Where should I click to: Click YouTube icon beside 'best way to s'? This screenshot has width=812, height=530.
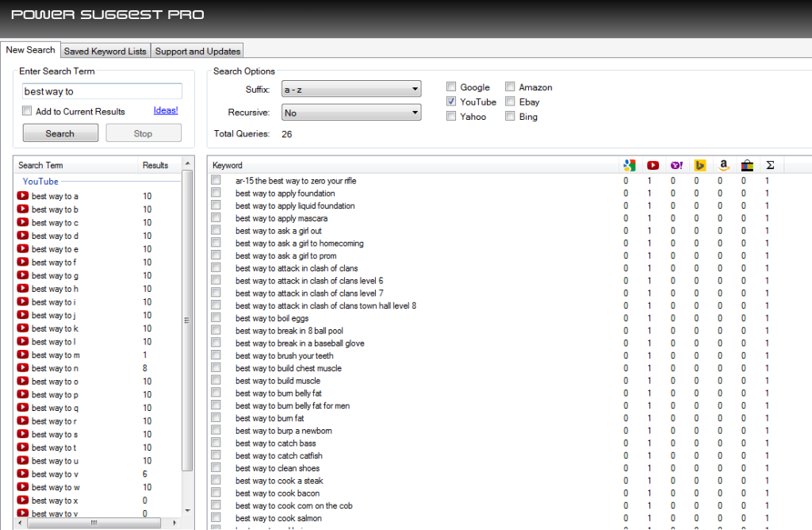point(23,434)
